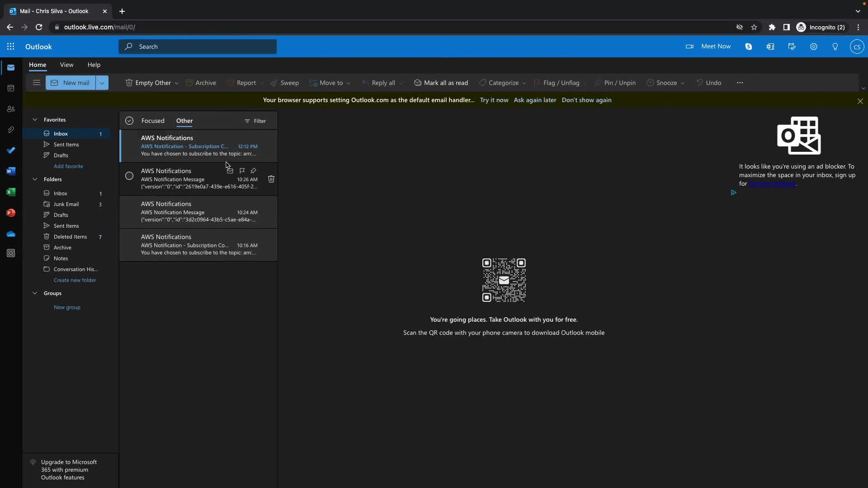Click Create new folder link
868x488 pixels.
pos(75,280)
